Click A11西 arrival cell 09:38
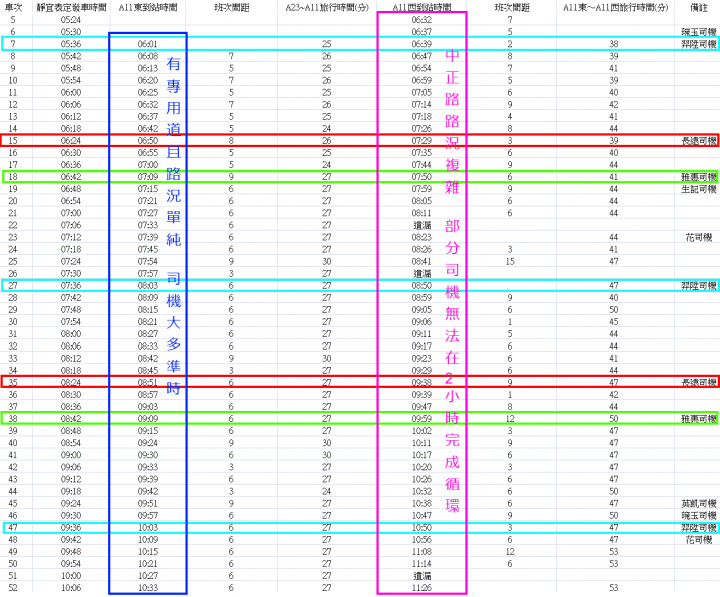Screen dimensions: 720x597 coord(422,383)
